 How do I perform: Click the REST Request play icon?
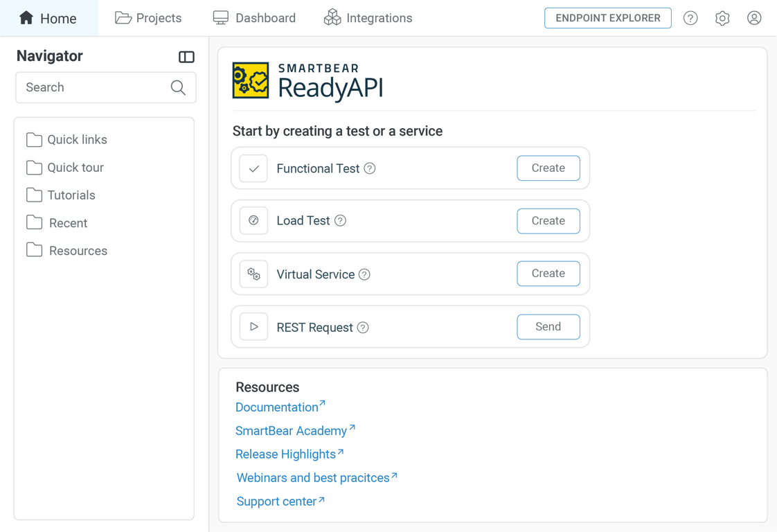pos(253,326)
